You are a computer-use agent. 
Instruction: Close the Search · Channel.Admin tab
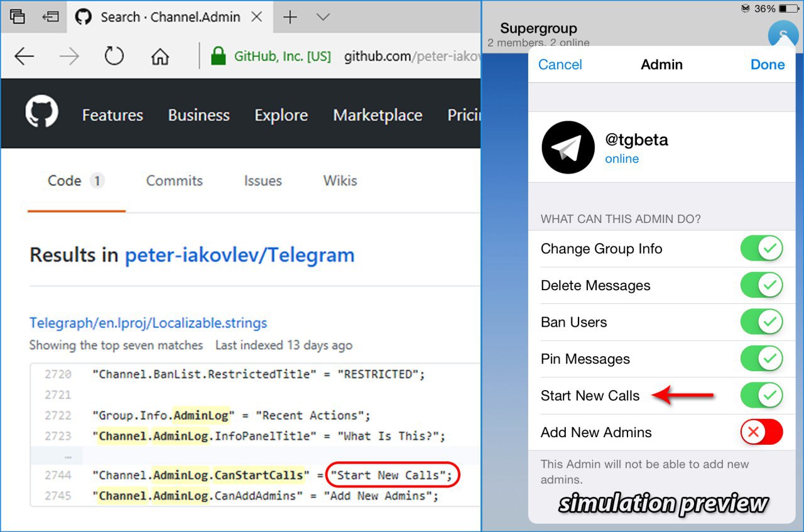pos(256,17)
